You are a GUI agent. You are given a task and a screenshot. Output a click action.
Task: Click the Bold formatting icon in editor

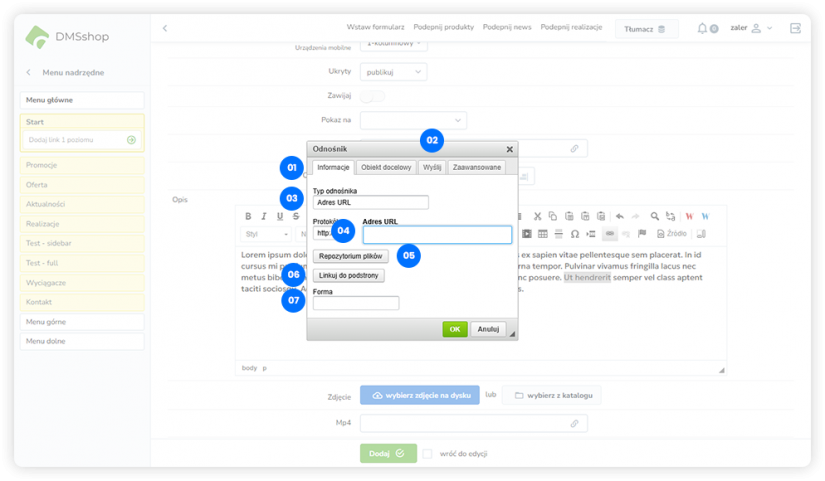[x=249, y=216]
